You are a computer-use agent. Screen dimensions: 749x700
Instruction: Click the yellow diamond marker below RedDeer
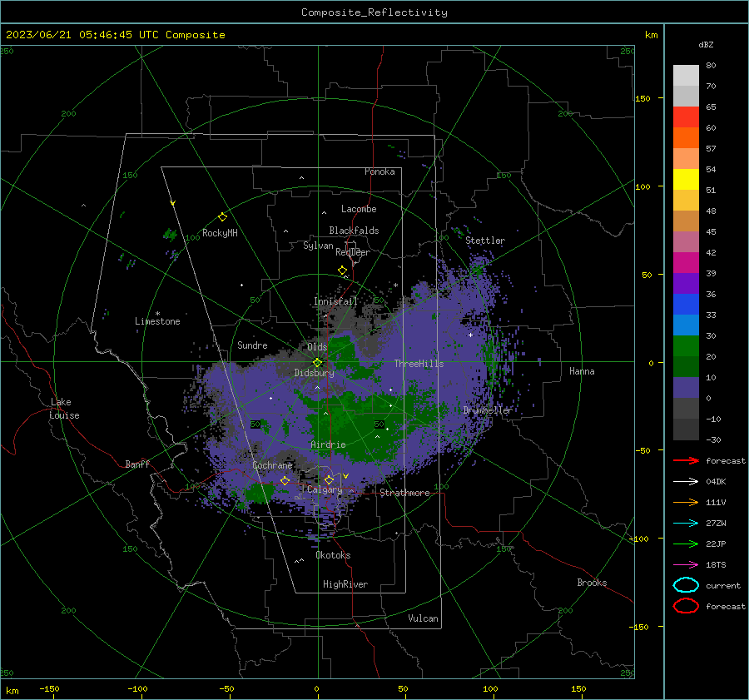[x=343, y=270]
